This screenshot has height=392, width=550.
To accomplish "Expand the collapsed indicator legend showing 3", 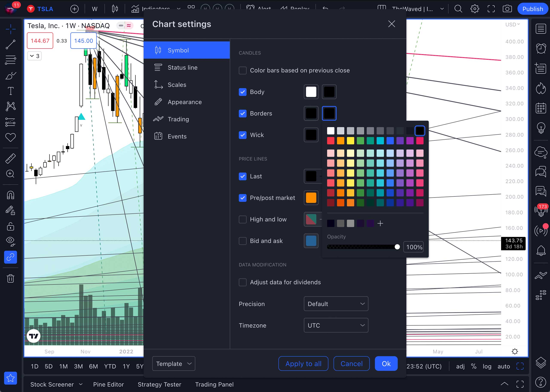I will pyautogui.click(x=35, y=56).
